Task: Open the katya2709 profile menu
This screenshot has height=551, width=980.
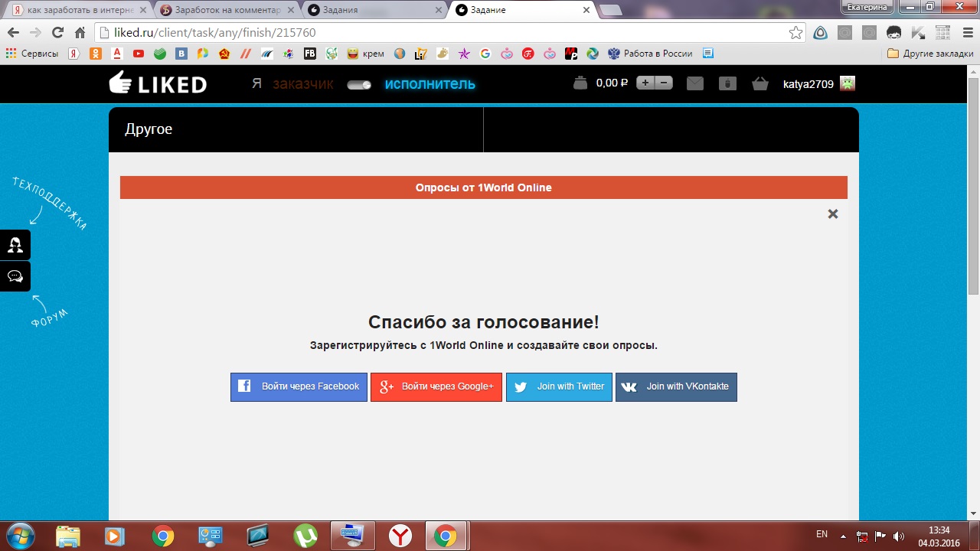Action: 808,84
